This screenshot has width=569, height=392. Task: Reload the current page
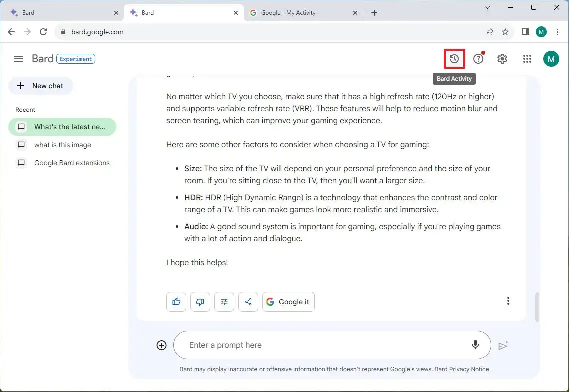click(43, 32)
